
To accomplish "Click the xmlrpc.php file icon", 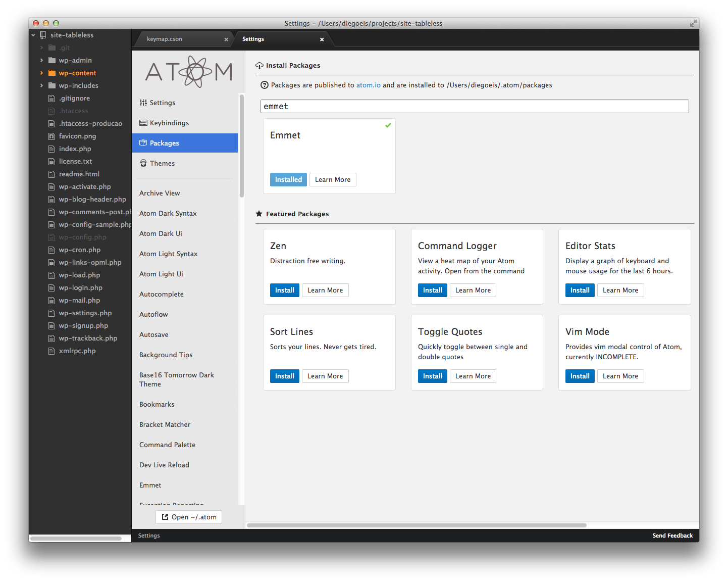I will [x=51, y=351].
